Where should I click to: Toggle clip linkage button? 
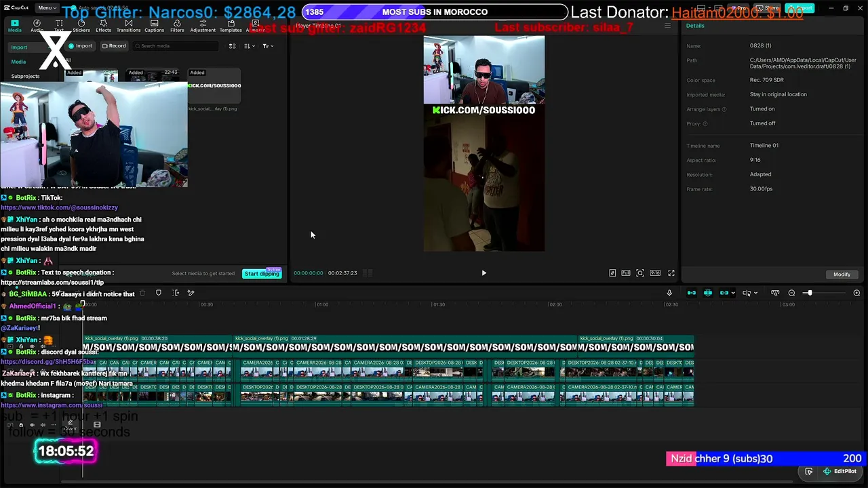pyautogui.click(x=724, y=293)
